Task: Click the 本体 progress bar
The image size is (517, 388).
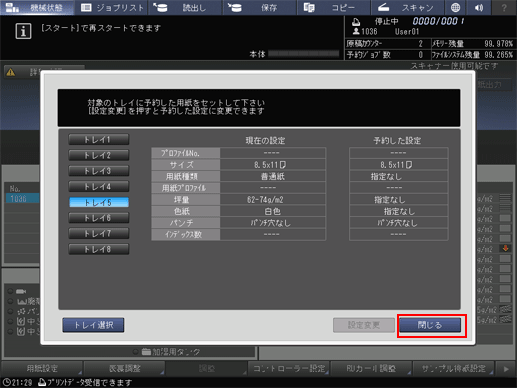Action: 303,54
